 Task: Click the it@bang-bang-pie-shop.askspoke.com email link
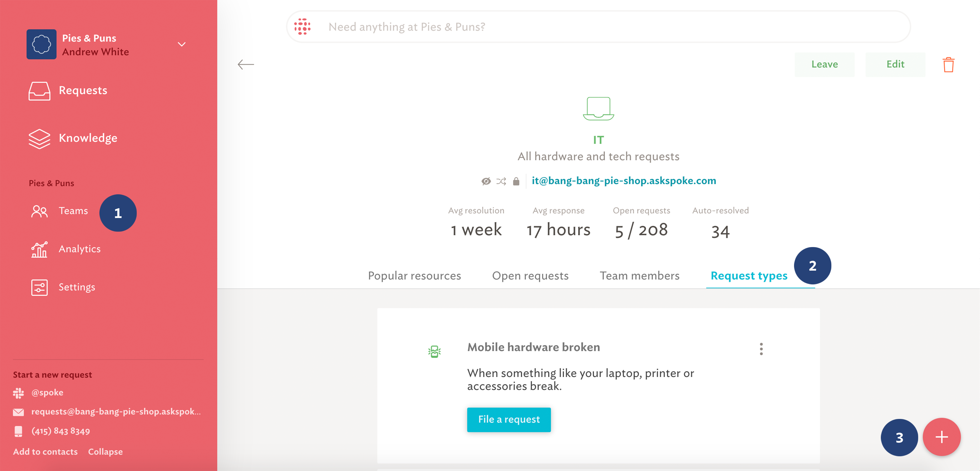(624, 181)
